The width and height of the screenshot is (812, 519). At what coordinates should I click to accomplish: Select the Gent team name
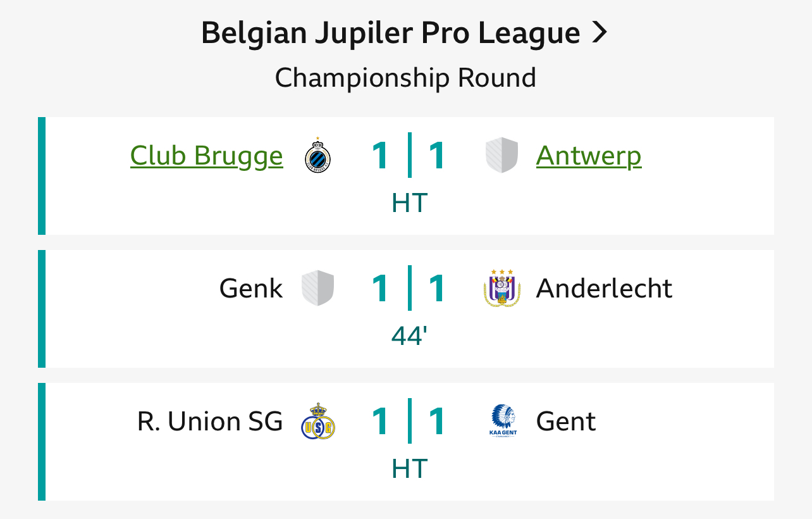pos(566,422)
